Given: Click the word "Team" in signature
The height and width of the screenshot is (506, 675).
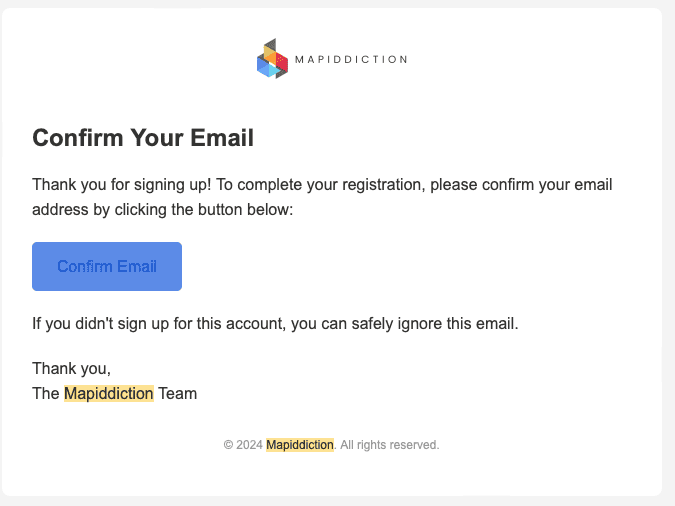Looking at the screenshot, I should pyautogui.click(x=177, y=393).
